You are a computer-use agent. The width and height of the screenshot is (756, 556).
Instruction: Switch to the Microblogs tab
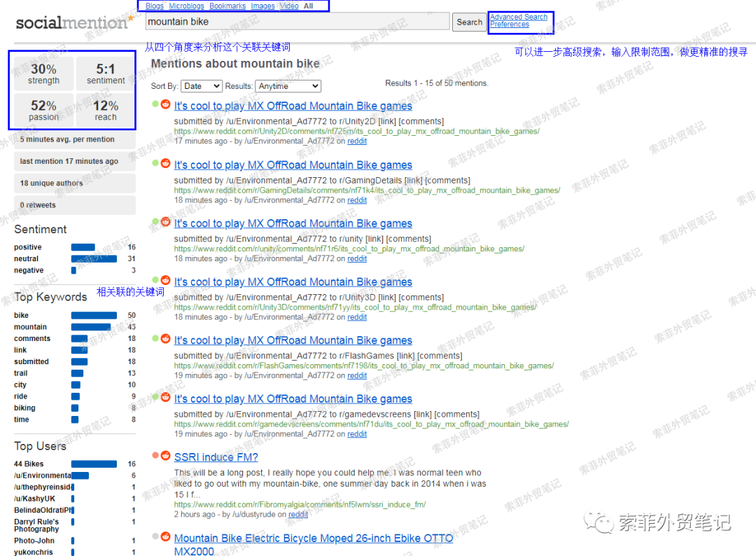(x=186, y=6)
